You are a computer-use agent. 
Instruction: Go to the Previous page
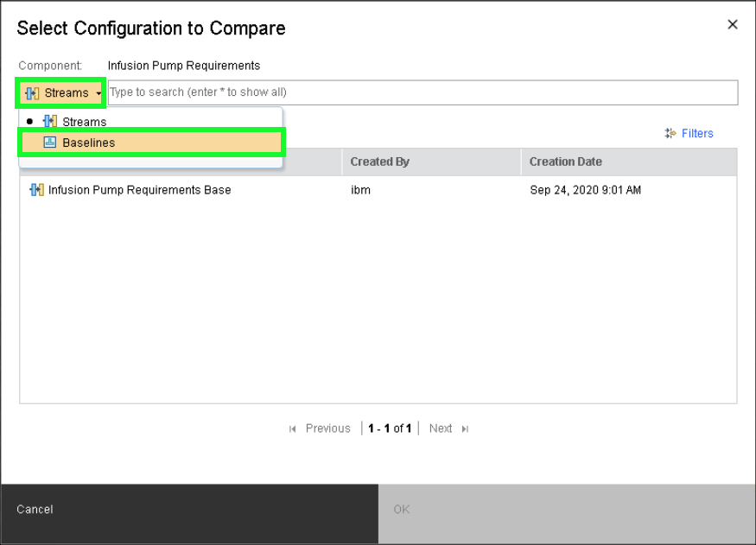[327, 428]
